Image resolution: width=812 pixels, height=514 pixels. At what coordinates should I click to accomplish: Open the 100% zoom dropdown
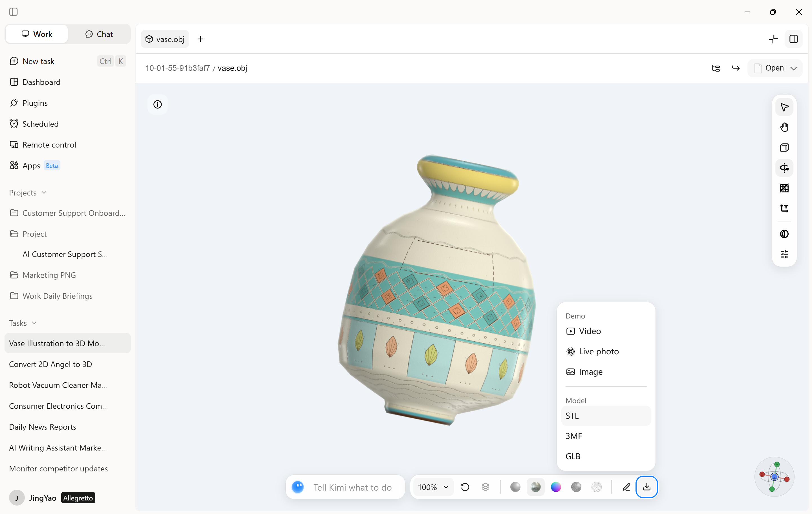tap(433, 487)
